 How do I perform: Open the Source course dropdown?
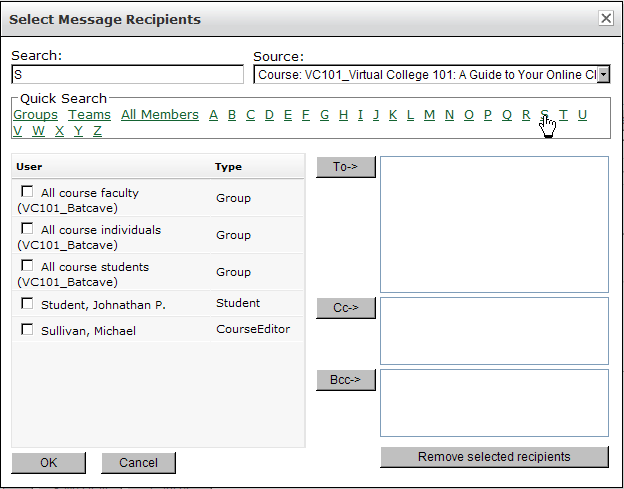click(603, 75)
